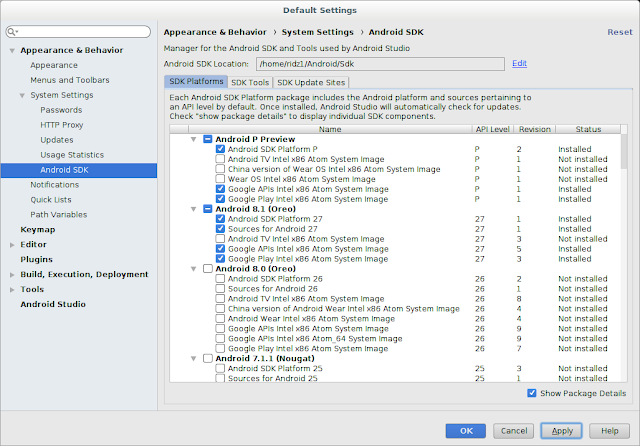Expand the Editor settings section
Screen dimensions: 640x446
tap(12, 245)
